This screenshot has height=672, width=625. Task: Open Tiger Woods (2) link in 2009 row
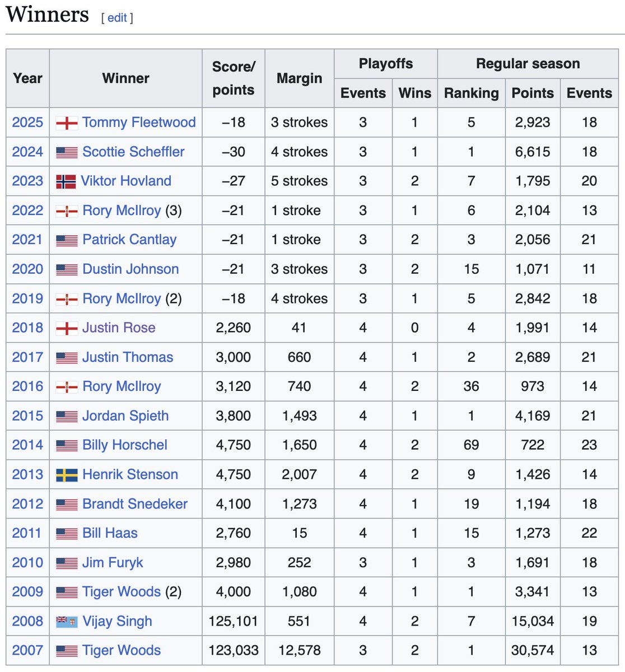122,592
